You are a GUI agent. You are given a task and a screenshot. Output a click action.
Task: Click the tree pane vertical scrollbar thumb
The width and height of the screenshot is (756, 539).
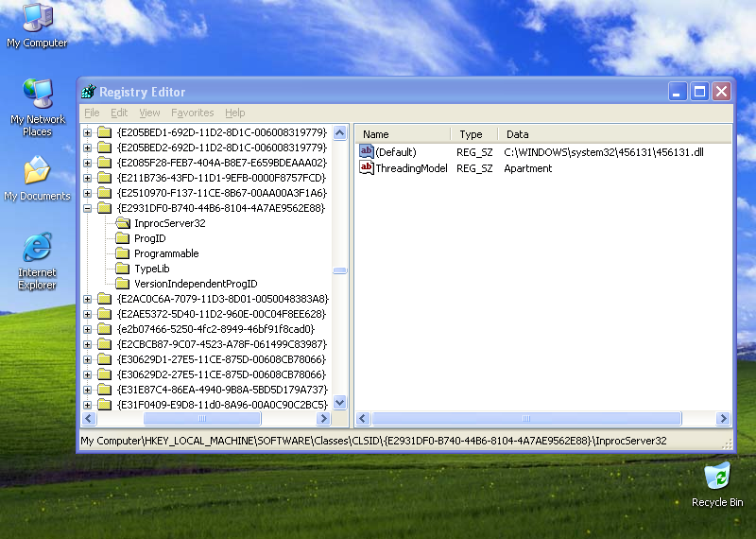340,270
